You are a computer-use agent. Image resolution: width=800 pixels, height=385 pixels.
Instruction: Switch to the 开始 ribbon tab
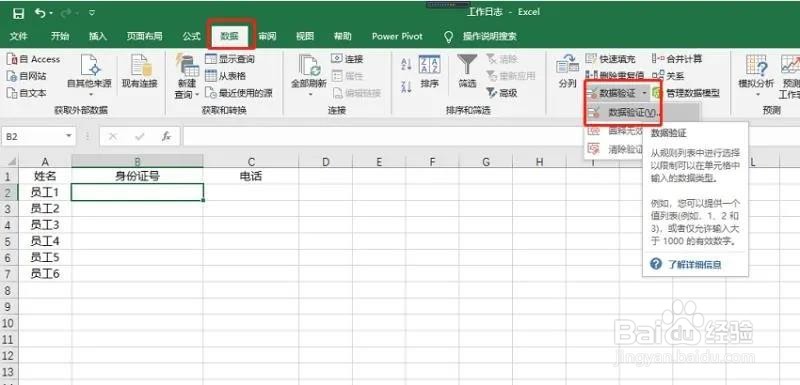(60, 36)
